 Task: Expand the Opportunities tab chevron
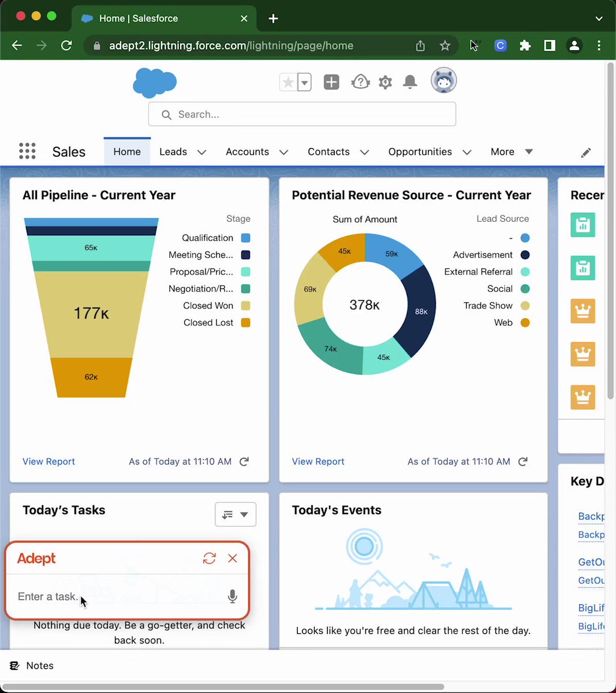click(467, 152)
